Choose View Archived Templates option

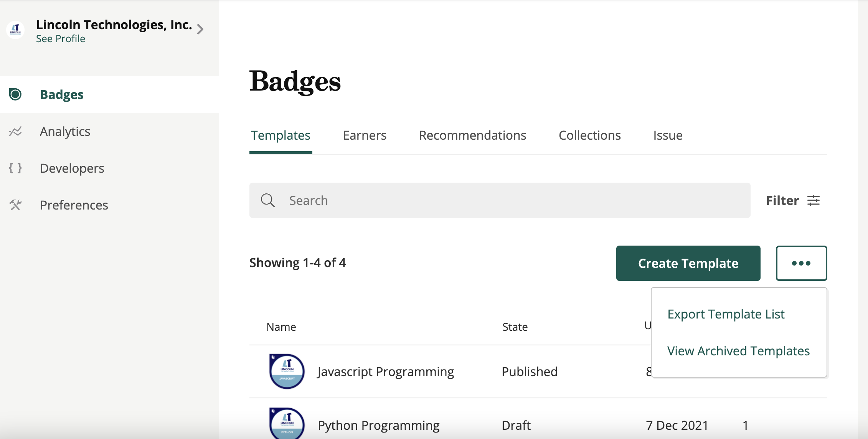click(738, 351)
